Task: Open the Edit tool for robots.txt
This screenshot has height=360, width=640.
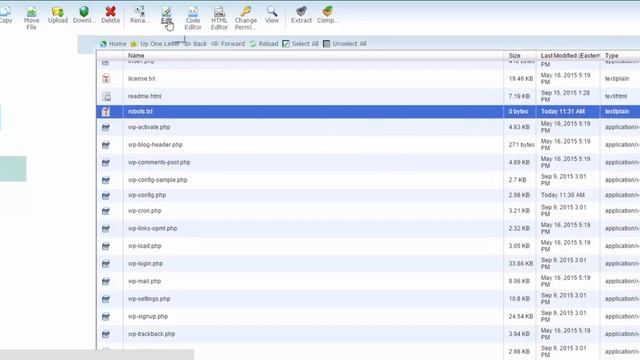Action: click(166, 15)
